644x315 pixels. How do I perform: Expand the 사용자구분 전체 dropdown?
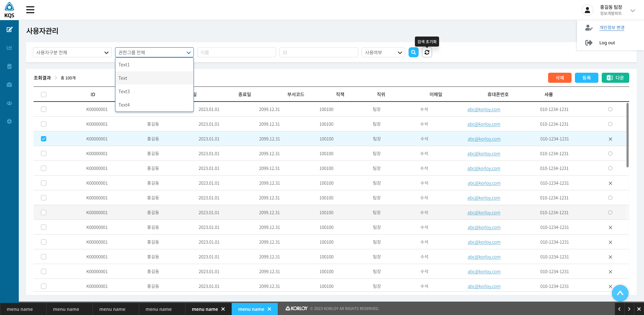tap(72, 52)
